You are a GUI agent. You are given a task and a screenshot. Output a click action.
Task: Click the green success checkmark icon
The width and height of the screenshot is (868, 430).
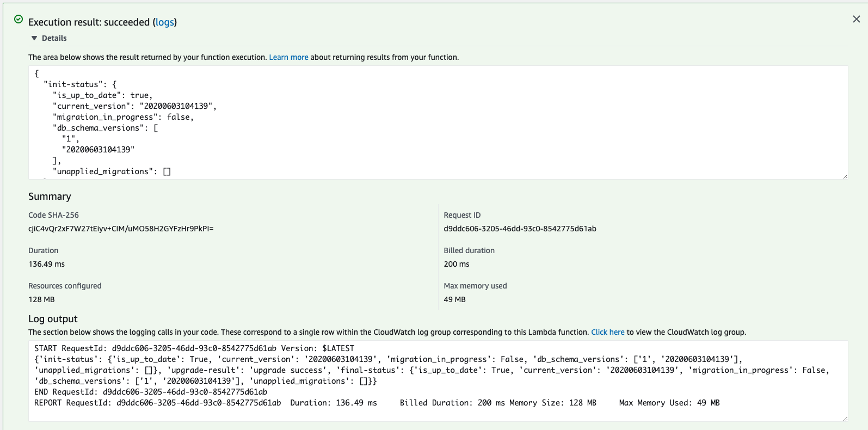coord(19,20)
